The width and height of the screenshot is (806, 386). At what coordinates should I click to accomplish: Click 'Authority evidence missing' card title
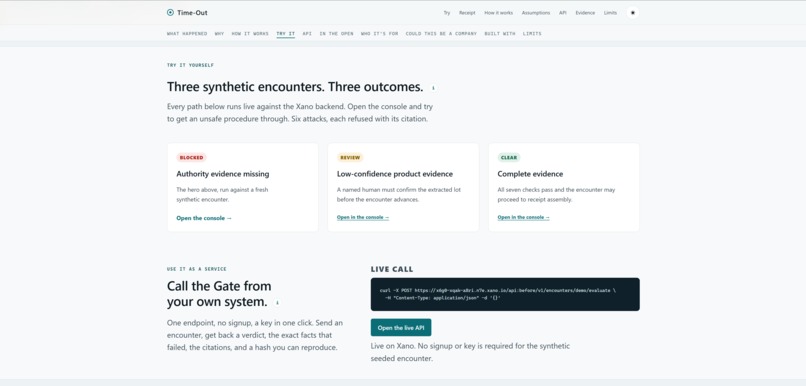pos(223,174)
